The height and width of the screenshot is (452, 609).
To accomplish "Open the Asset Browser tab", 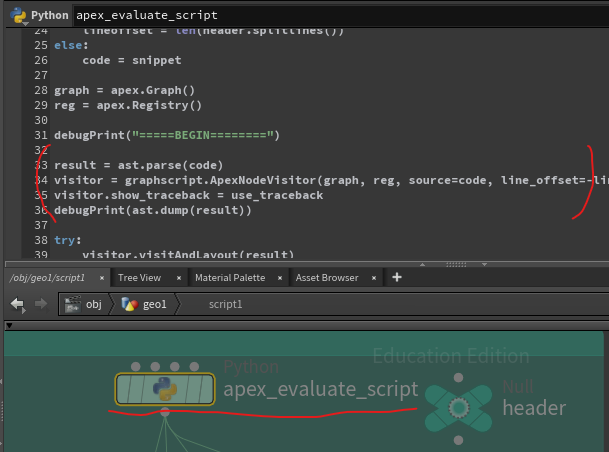I will pos(327,278).
